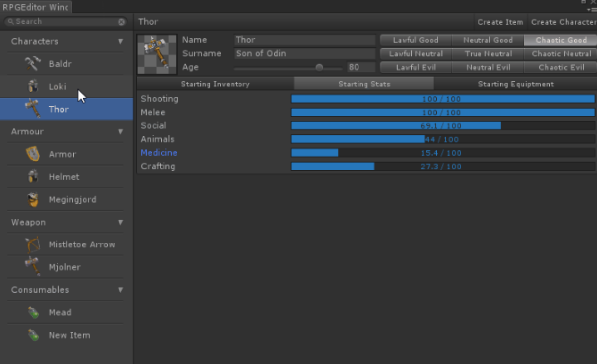
Task: Select the Mistletoe Arrow weapon row
Action: pos(67,244)
